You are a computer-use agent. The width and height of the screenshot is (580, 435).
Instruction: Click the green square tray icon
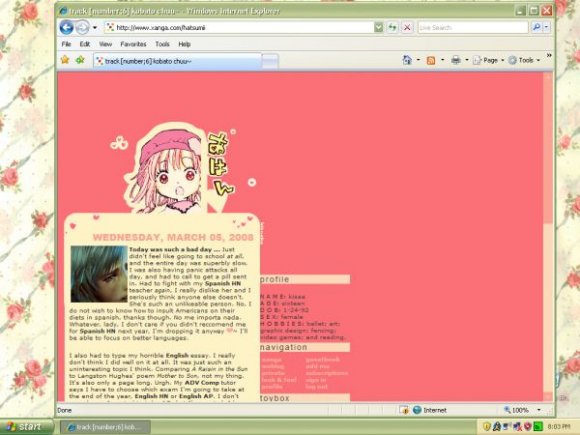pyautogui.click(x=538, y=427)
